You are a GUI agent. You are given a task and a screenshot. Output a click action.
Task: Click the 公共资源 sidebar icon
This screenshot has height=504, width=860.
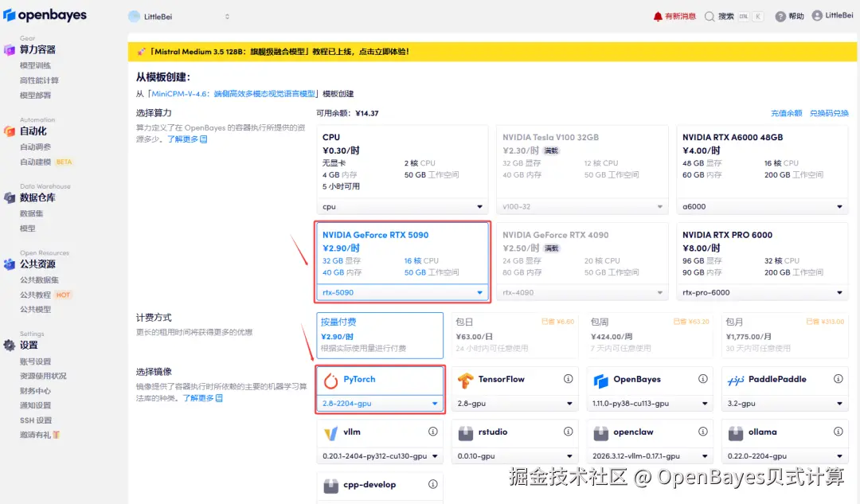click(10, 264)
